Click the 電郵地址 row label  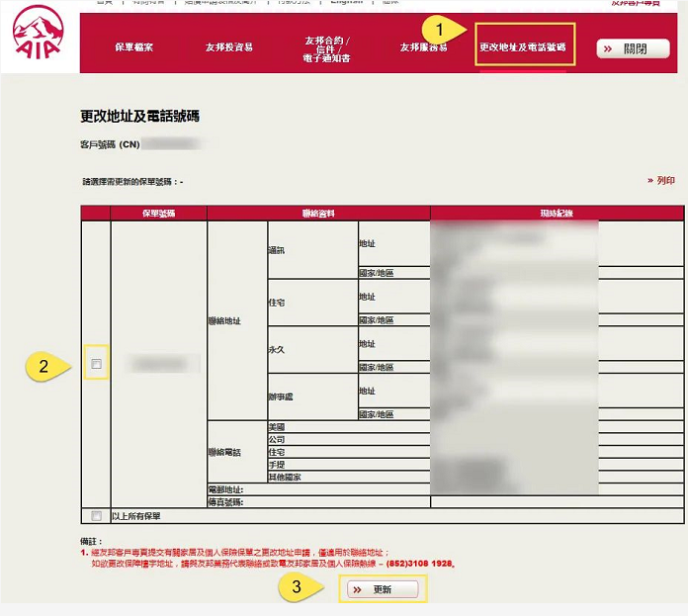coord(226,489)
